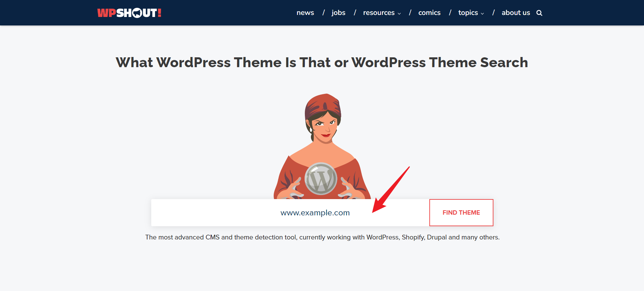Image resolution: width=644 pixels, height=291 pixels.
Task: Go to the jobs page
Action: 338,13
